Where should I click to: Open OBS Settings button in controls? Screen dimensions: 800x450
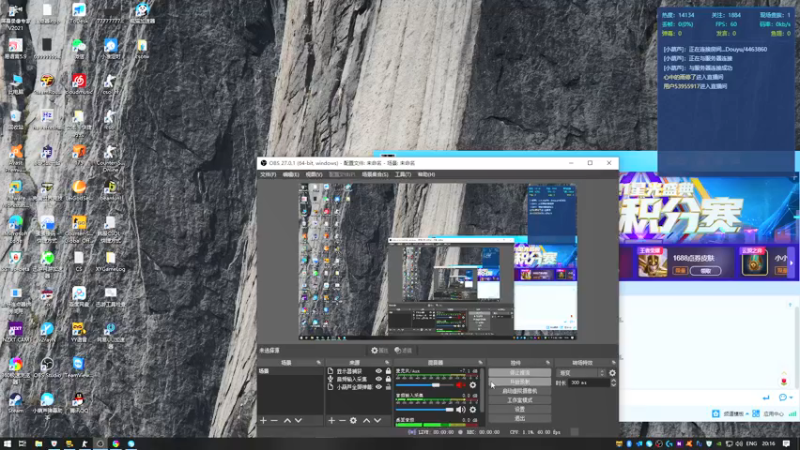519,409
